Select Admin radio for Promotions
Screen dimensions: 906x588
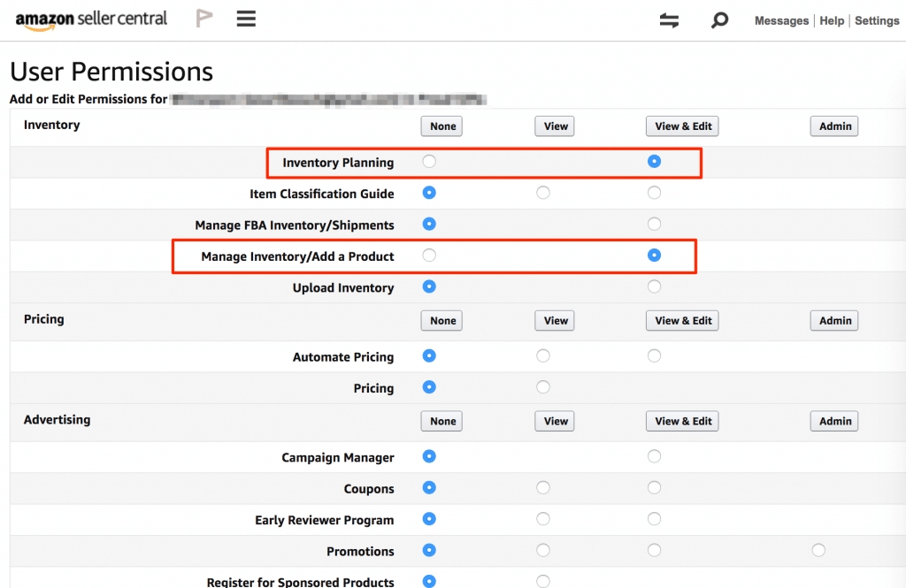pos(818,550)
